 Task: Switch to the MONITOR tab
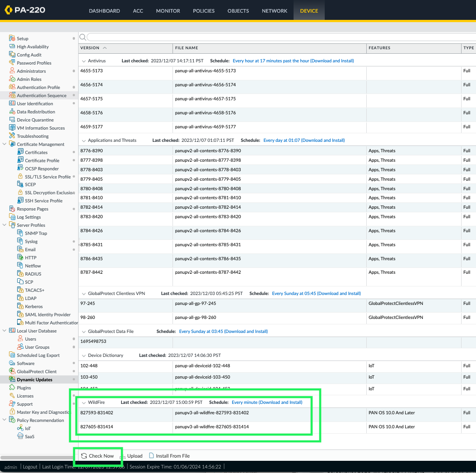(168, 10)
